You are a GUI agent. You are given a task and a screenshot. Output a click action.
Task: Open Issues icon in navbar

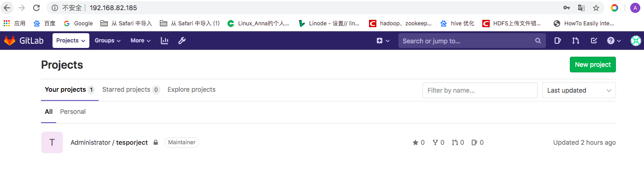tap(557, 41)
